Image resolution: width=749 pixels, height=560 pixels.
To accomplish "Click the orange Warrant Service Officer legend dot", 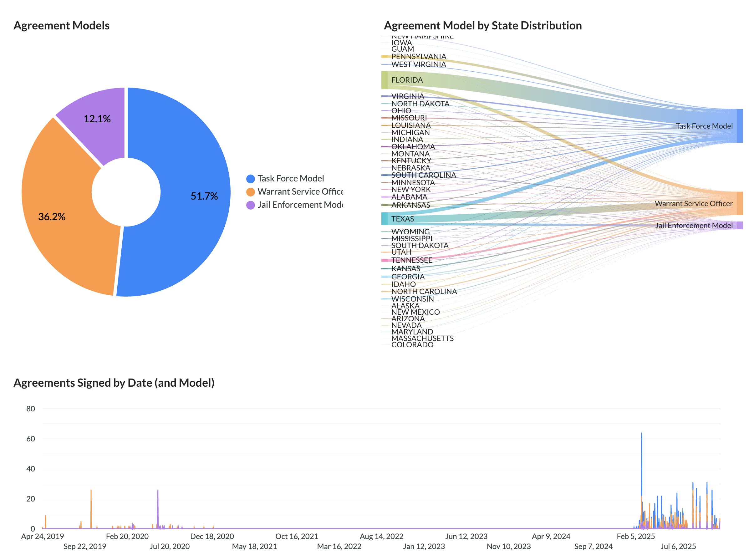I will [x=250, y=192].
